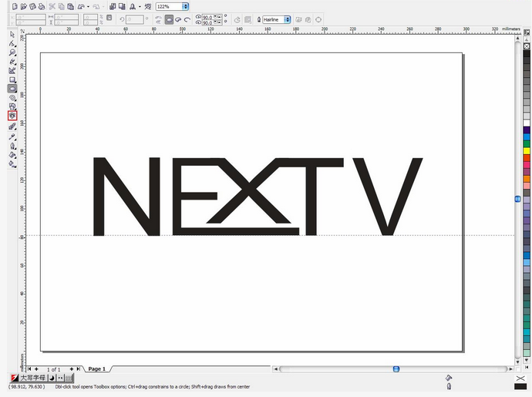Toggle the Pie shape mode button
Image resolution: width=532 pixels, height=397 pixels.
[x=178, y=20]
